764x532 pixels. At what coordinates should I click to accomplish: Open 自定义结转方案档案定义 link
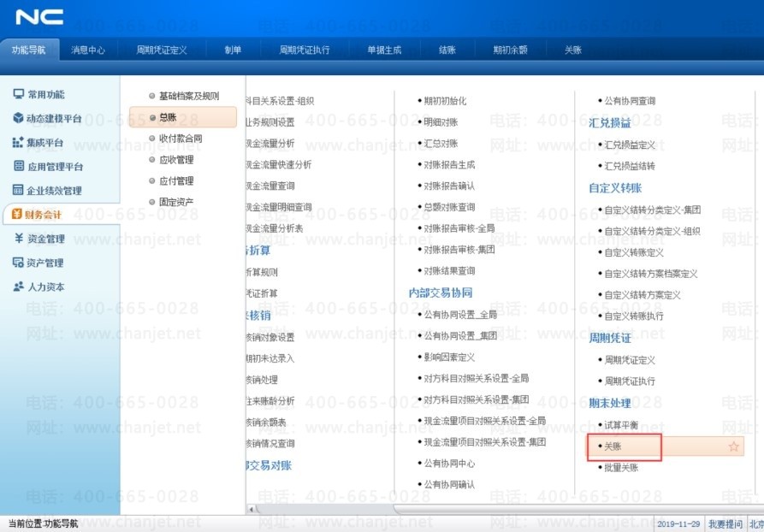(x=651, y=274)
